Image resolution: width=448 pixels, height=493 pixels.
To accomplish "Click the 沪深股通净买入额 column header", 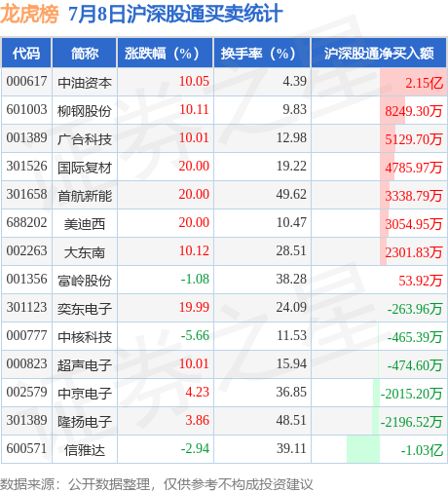I will pyautogui.click(x=379, y=53).
